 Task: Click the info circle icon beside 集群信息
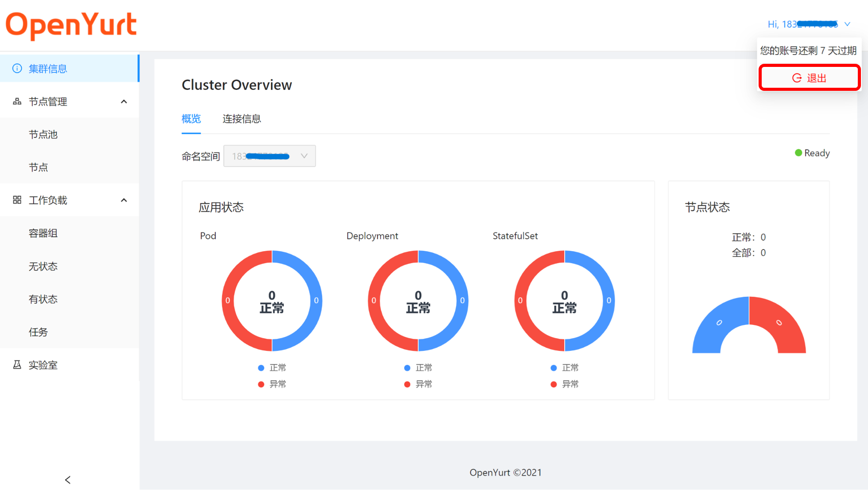pyautogui.click(x=17, y=69)
